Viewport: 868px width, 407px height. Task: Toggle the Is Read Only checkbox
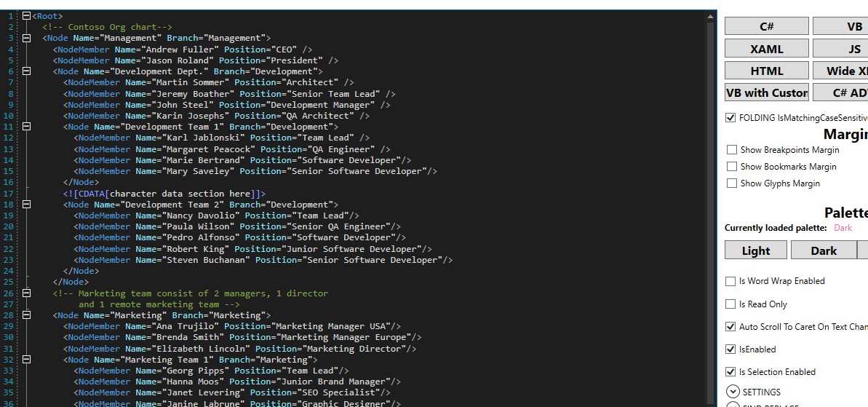[x=730, y=304]
